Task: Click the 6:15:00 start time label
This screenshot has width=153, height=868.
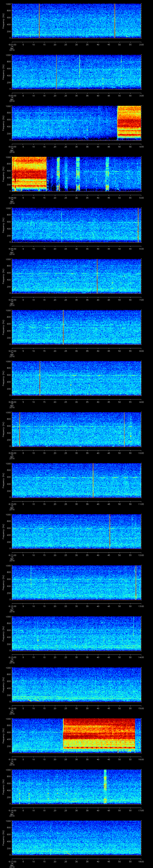Action: [12, 760]
